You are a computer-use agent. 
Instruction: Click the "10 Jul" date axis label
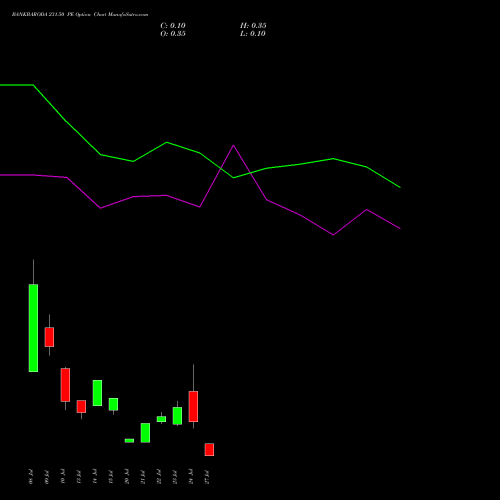click(63, 477)
